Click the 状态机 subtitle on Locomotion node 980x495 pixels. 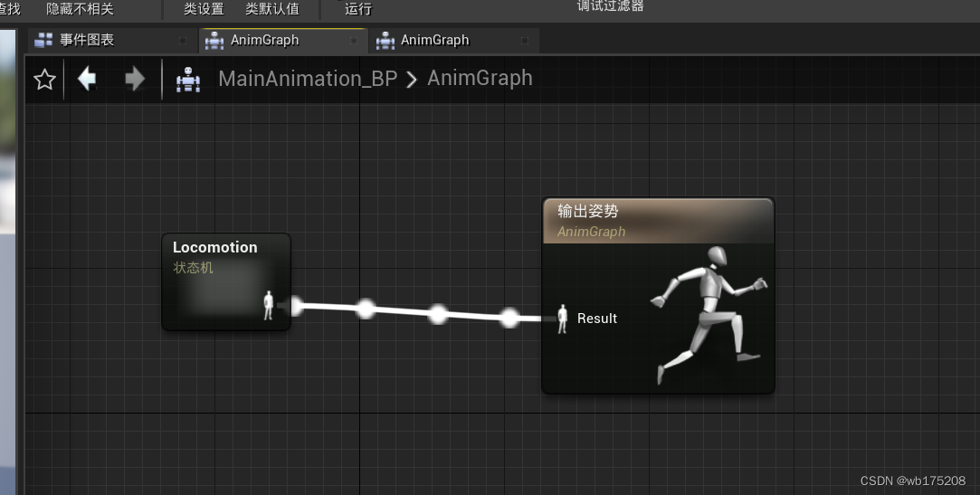pyautogui.click(x=193, y=268)
